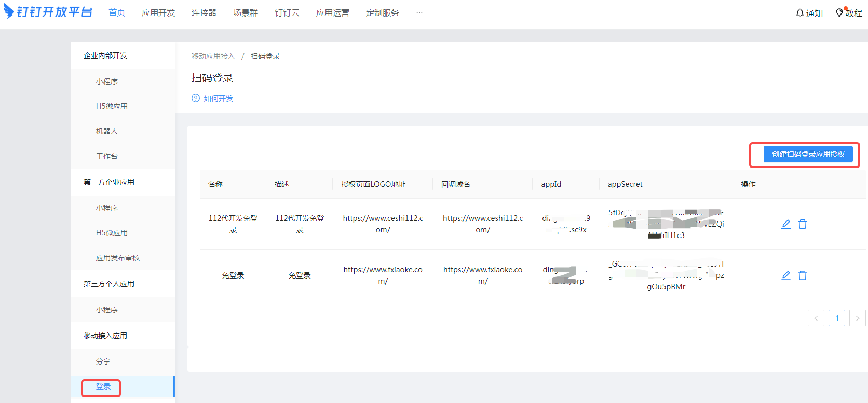The height and width of the screenshot is (403, 868).
Task: Click the DingTalk open platform logo
Action: coord(48,12)
